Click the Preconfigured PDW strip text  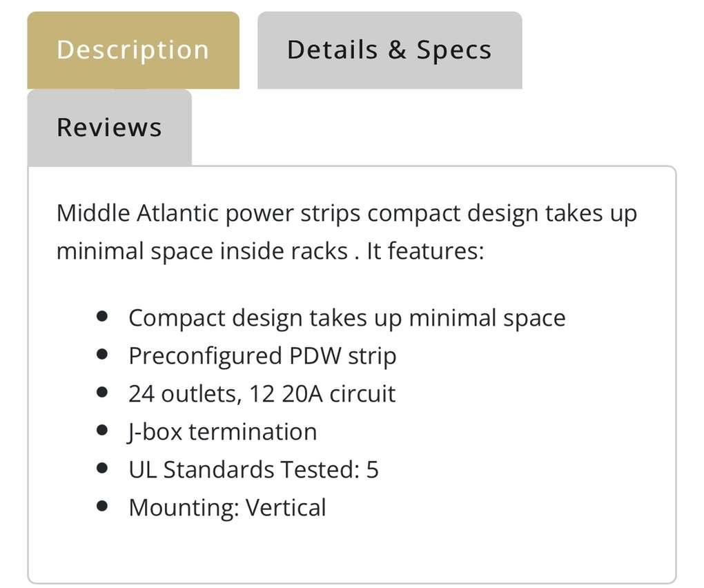[262, 356]
